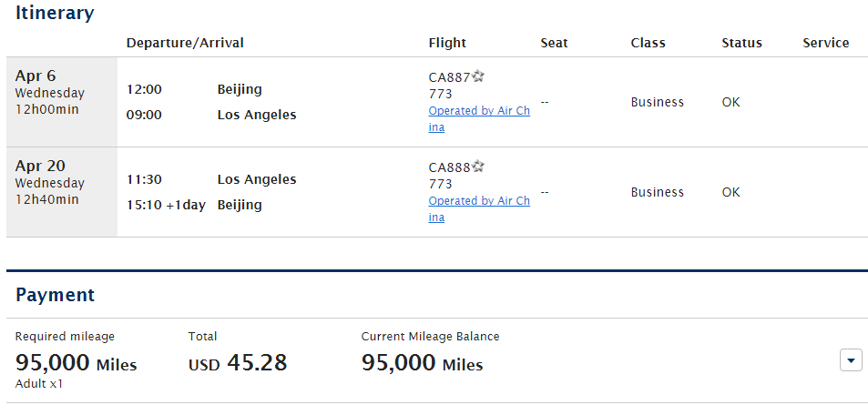This screenshot has height=415, width=868.
Task: Click the Current Mileage Balance value
Action: click(423, 363)
